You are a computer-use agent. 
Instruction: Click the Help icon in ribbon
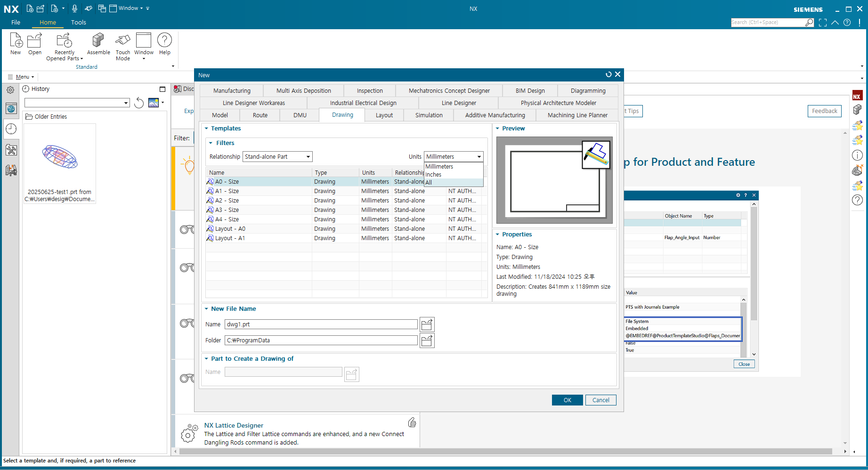164,44
